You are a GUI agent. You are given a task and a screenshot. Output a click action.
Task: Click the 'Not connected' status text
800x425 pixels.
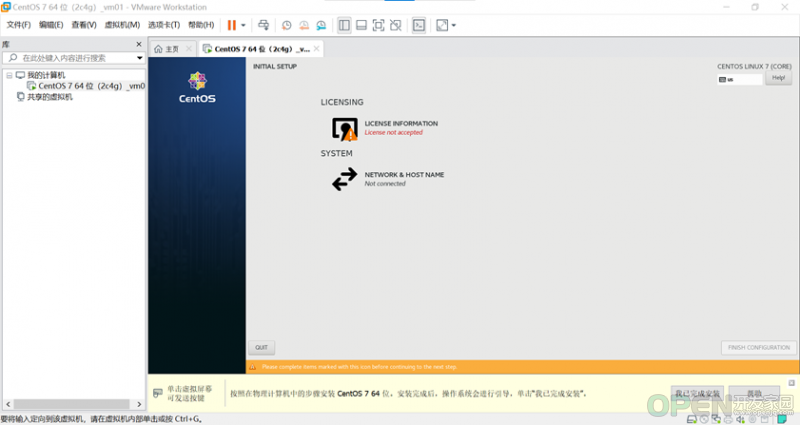[385, 184]
